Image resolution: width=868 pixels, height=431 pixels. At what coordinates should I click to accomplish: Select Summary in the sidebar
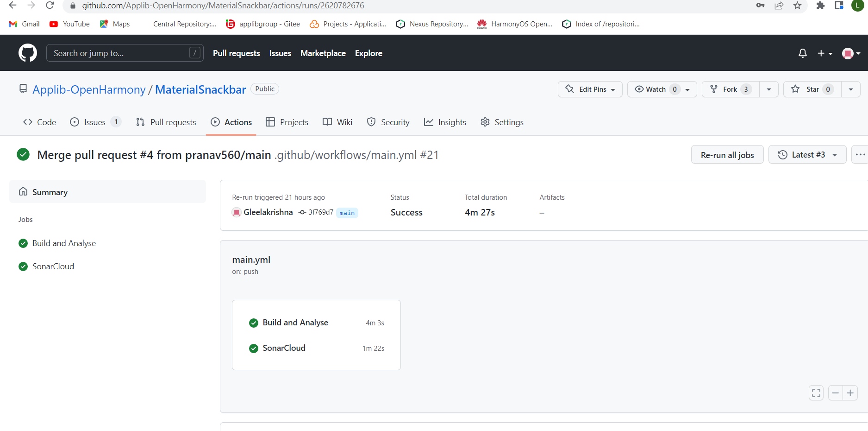[x=107, y=192]
